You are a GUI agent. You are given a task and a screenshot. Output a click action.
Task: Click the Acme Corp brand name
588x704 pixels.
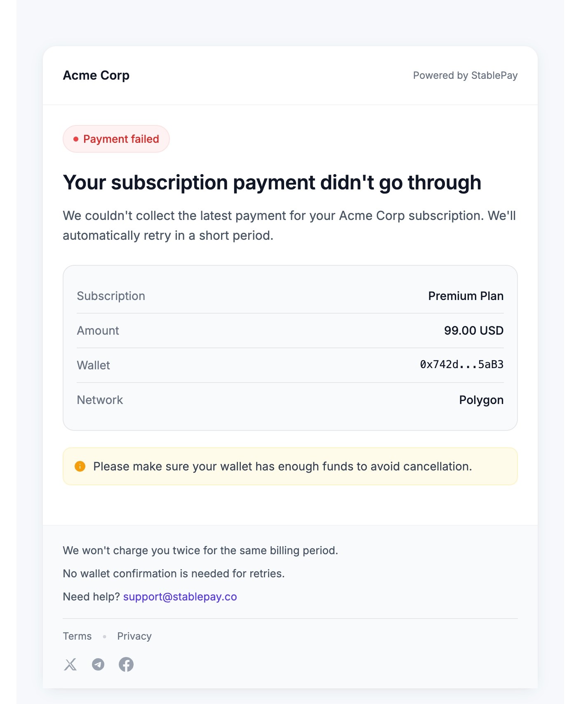click(96, 76)
